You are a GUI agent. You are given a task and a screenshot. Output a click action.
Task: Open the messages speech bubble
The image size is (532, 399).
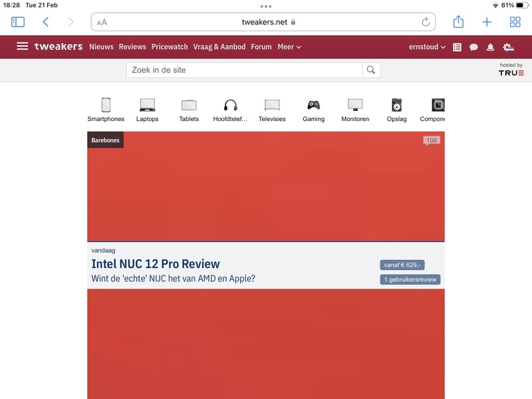coord(473,47)
